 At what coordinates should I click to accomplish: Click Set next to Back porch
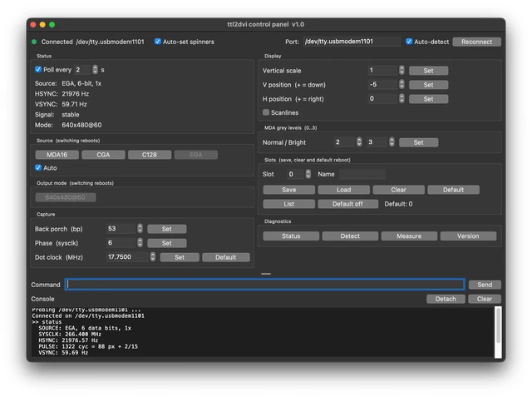coord(166,229)
